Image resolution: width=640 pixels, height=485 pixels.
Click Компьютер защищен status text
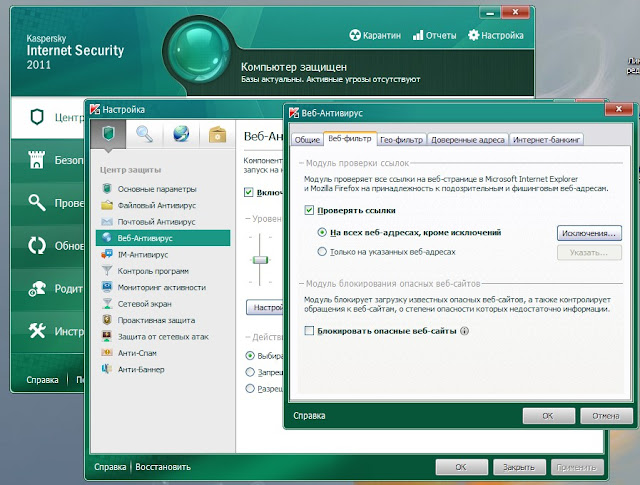(x=294, y=67)
